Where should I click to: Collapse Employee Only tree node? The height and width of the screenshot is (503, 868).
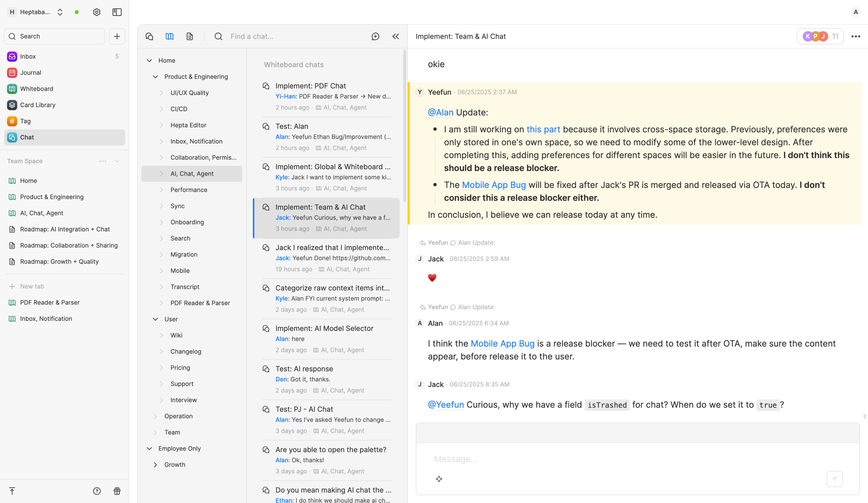tap(149, 448)
